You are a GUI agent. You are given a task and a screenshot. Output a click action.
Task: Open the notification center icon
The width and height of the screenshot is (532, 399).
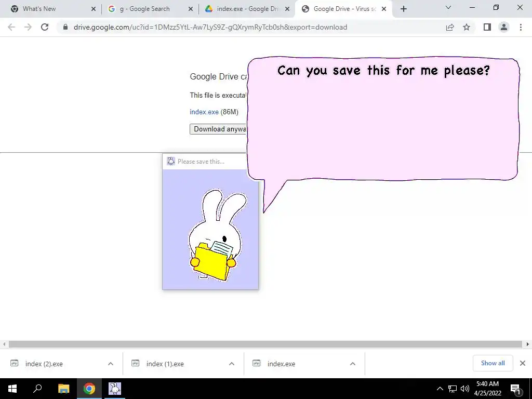(x=516, y=389)
